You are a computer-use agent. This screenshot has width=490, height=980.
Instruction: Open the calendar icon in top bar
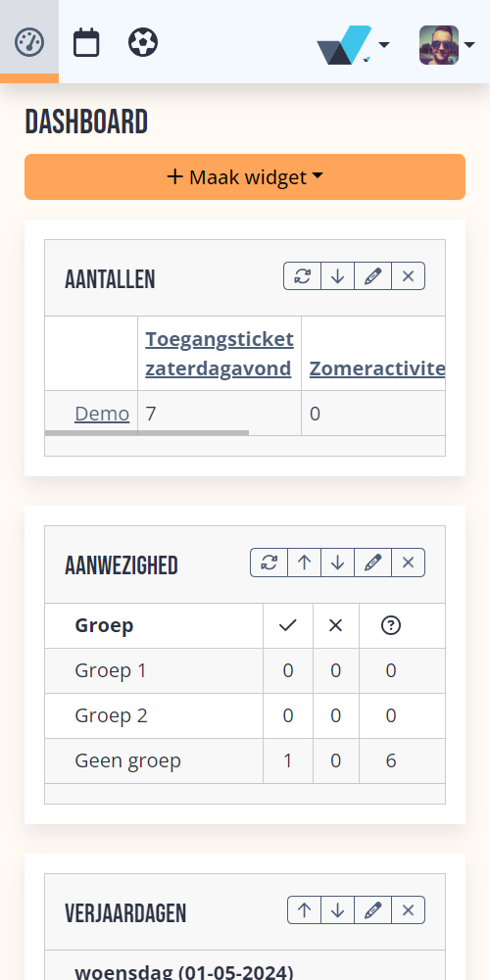click(86, 42)
